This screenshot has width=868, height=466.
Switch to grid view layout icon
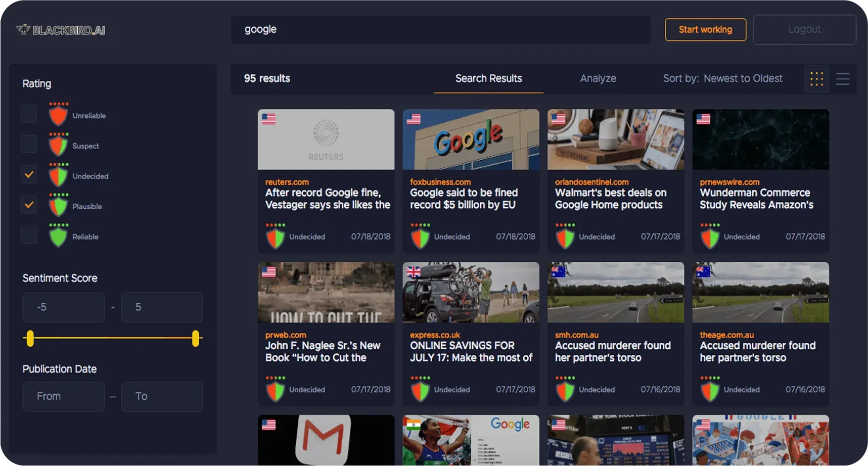[816, 79]
